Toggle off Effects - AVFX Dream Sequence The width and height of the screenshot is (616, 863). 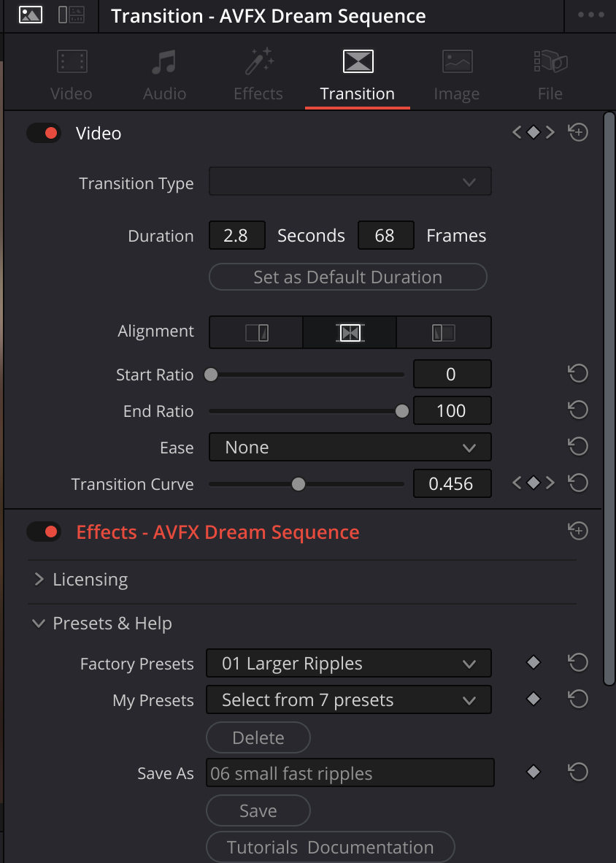[x=44, y=532]
